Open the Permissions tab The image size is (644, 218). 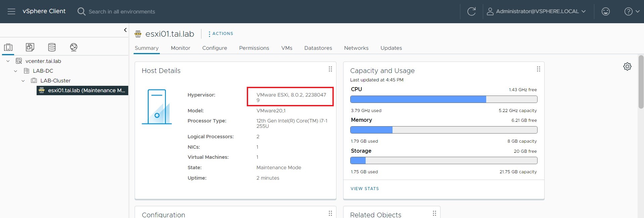coord(254,48)
